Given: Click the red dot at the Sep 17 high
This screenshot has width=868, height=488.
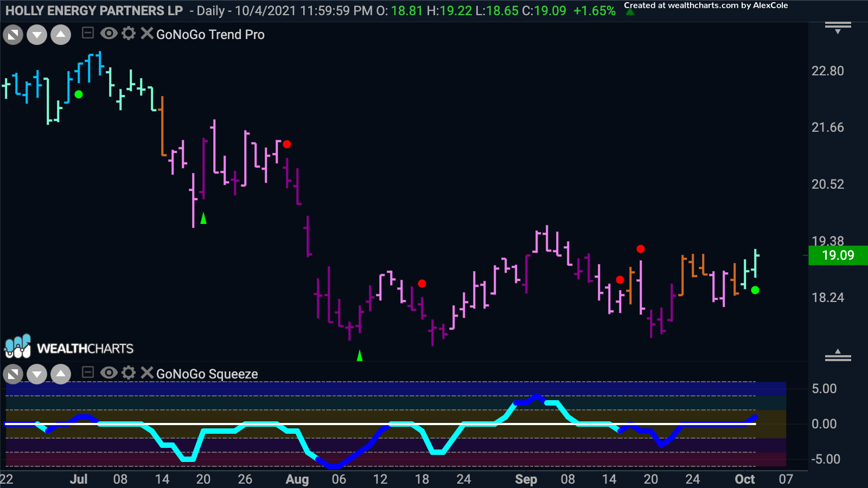Looking at the screenshot, I should click(641, 249).
